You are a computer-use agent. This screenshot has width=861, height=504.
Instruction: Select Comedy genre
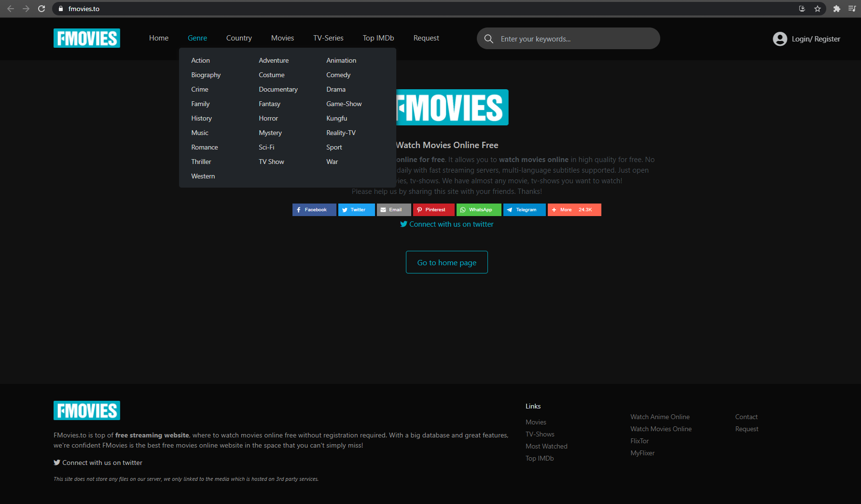(338, 75)
